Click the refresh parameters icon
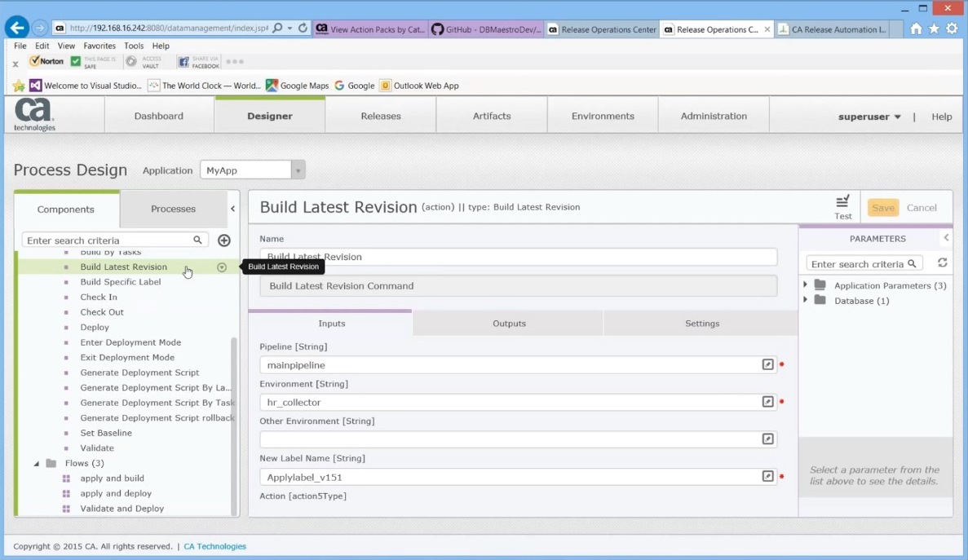This screenshot has width=968, height=560. (x=942, y=263)
